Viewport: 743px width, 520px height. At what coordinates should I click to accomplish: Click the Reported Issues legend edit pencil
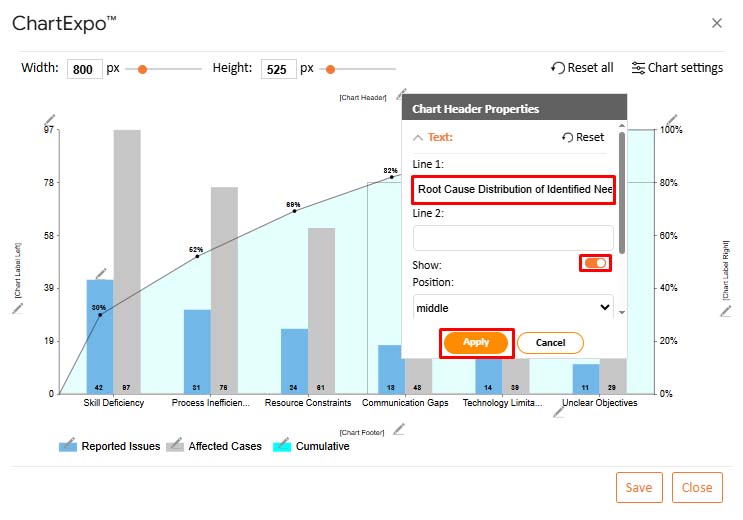point(68,443)
